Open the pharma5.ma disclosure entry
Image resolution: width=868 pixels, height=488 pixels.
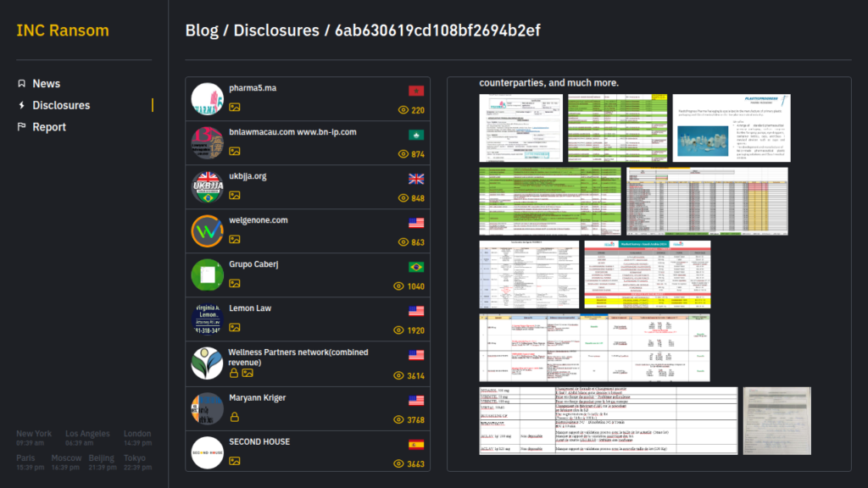click(x=308, y=99)
